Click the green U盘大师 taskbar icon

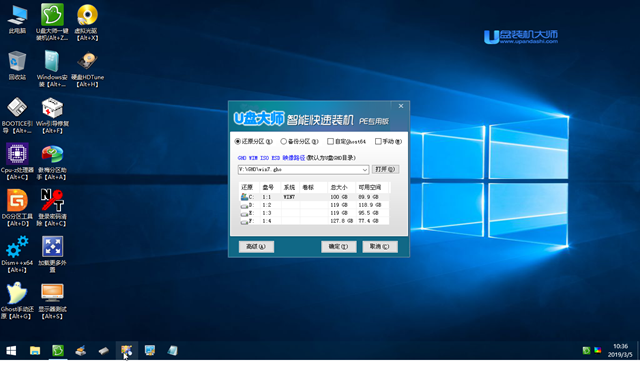tap(58, 351)
